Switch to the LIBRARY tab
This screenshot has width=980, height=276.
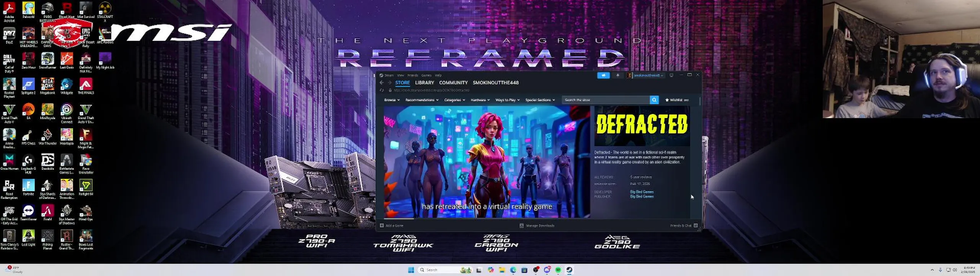pos(425,82)
